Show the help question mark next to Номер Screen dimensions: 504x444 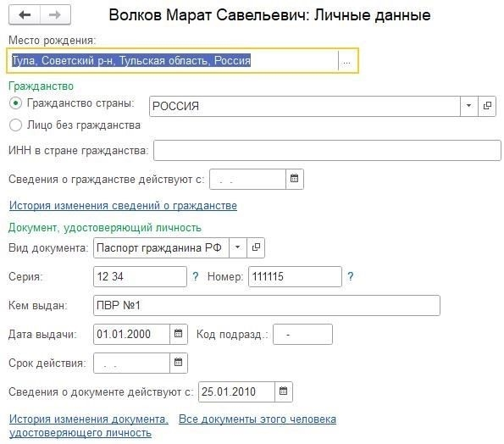click(351, 276)
